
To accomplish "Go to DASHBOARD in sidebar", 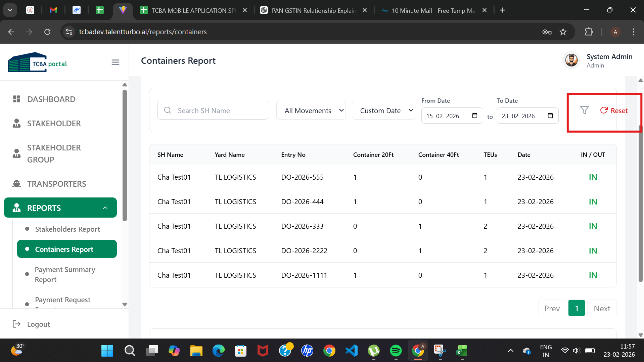I will point(51,99).
